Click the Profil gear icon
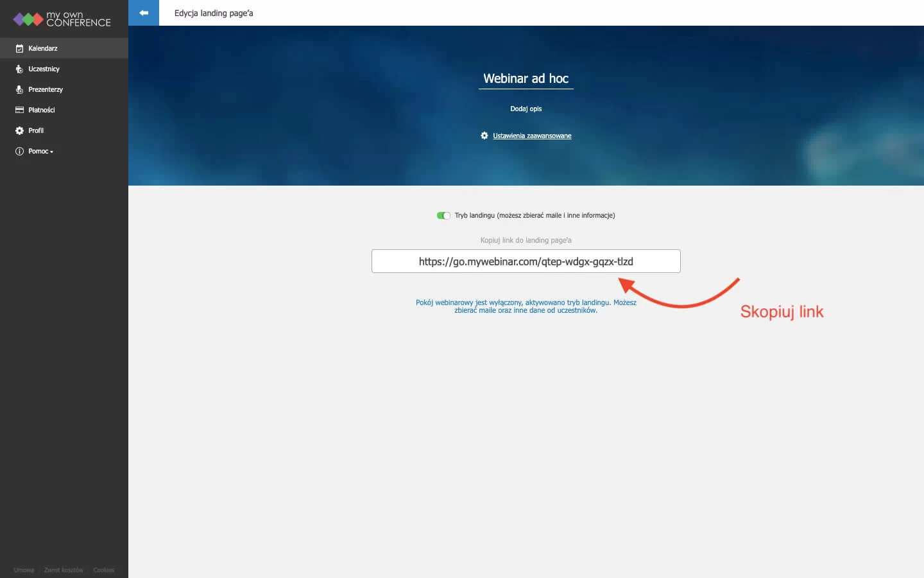The width and height of the screenshot is (924, 578). coord(19,130)
